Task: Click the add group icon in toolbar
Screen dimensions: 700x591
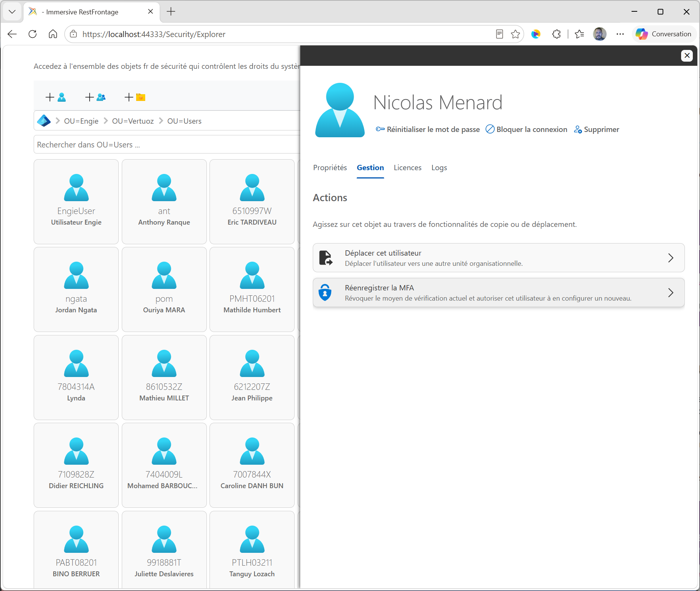Action: click(95, 97)
